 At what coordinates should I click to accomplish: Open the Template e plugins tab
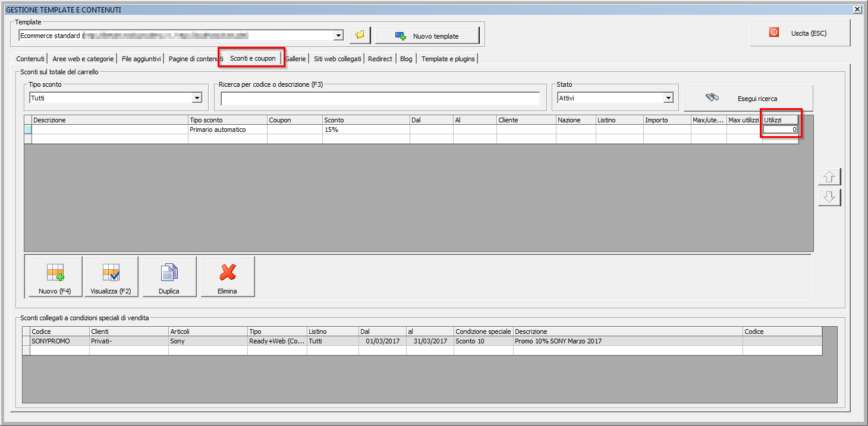click(x=448, y=59)
